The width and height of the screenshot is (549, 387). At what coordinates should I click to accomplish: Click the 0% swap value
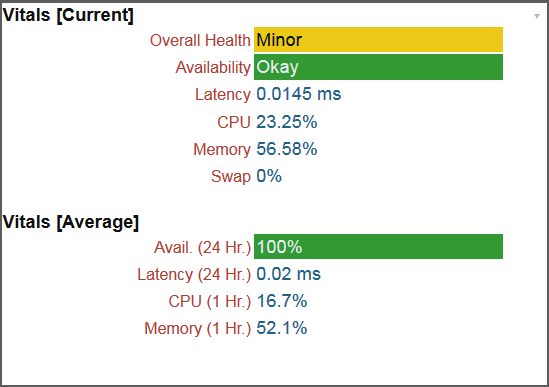269,176
